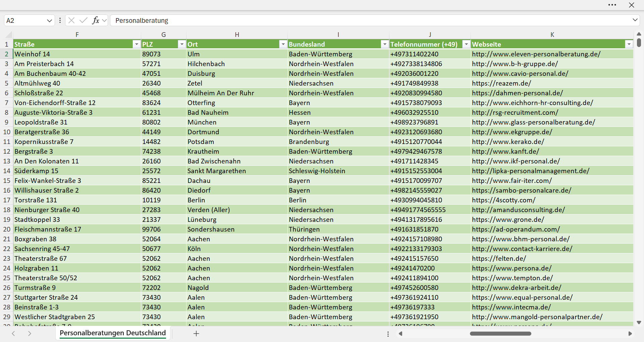Select the PLZ cell 57271
The height and width of the screenshot is (342, 644).
[x=164, y=64]
